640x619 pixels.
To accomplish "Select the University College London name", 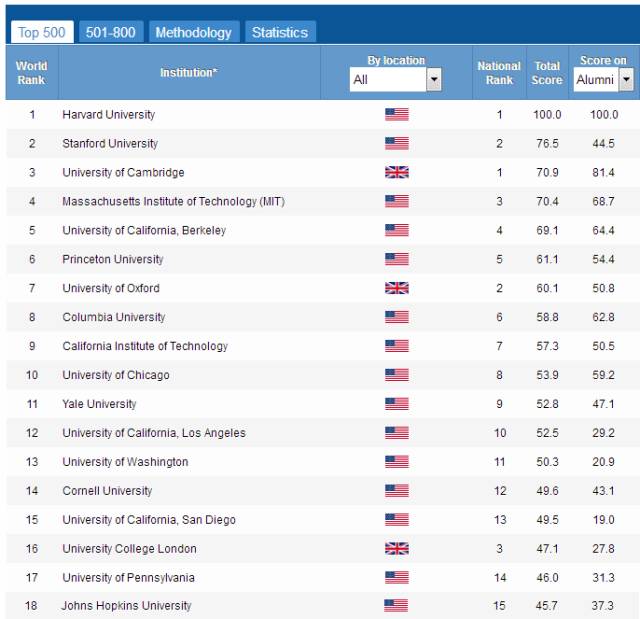I will point(129,549).
